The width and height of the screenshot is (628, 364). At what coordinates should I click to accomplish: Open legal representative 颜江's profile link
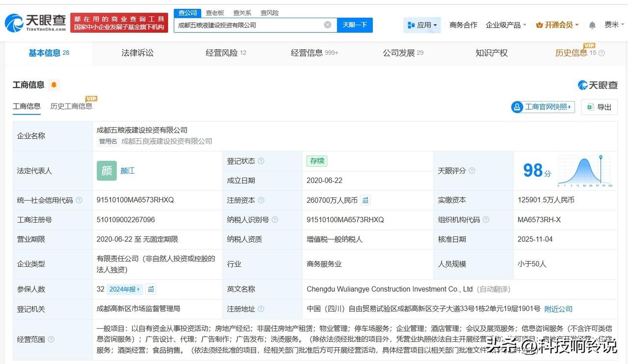point(128,171)
